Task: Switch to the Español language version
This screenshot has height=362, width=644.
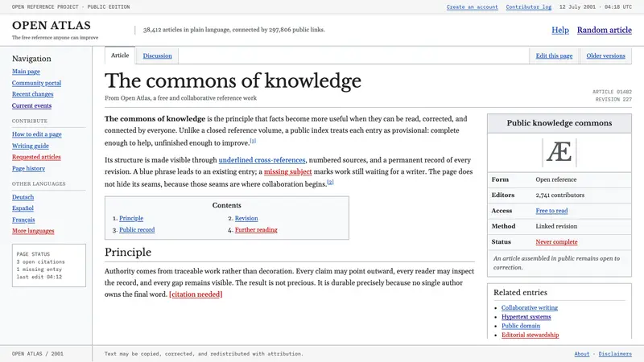Action: click(23, 208)
